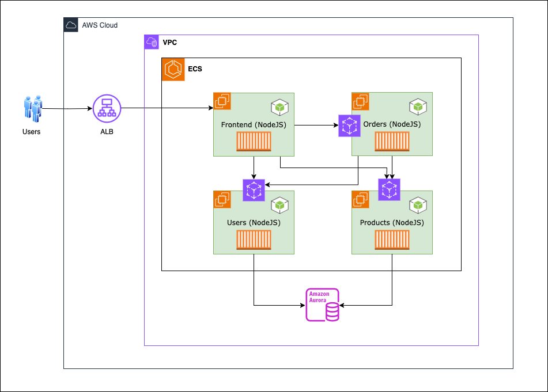Select the green package icon on Products node
The width and height of the screenshot is (548, 392).
[x=417, y=204]
